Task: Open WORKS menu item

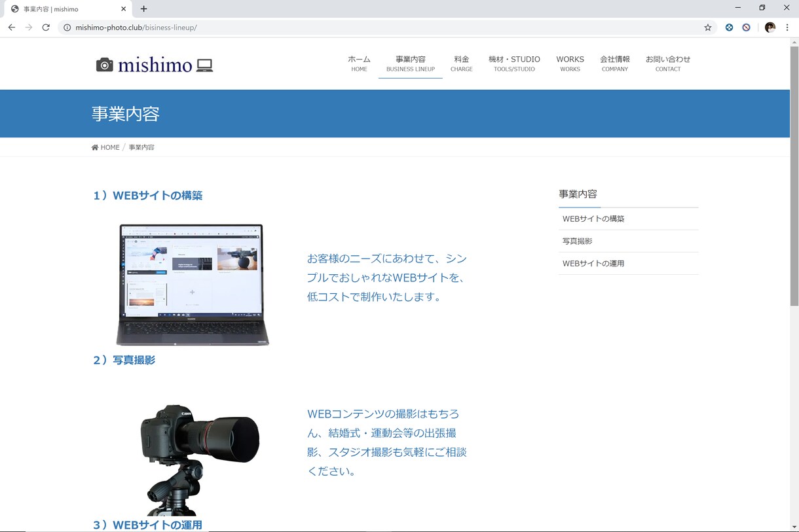Action: (570, 63)
